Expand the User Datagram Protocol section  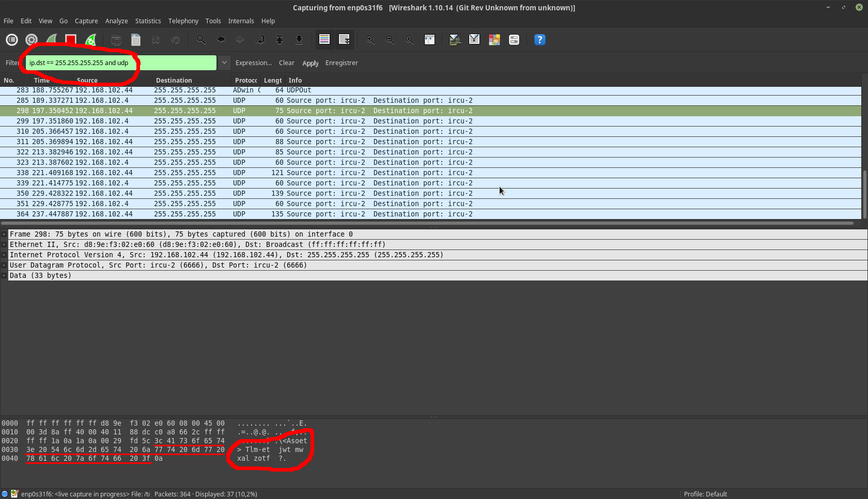coord(4,265)
